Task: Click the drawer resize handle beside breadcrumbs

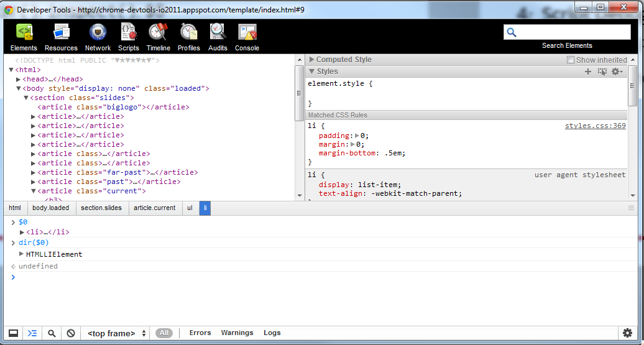Action: [x=632, y=208]
